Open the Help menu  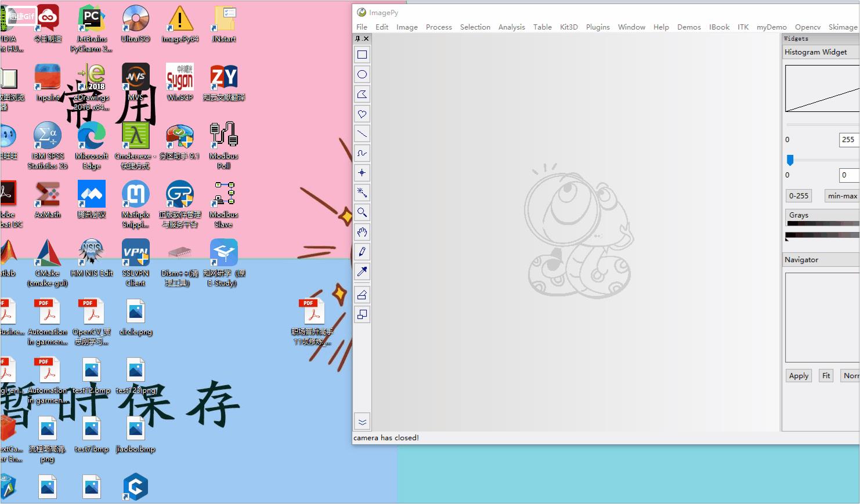(661, 27)
